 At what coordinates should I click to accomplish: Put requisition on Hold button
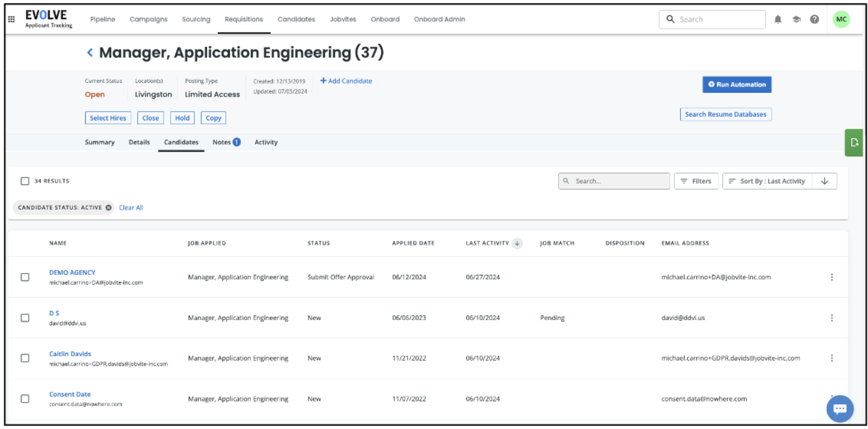click(182, 118)
